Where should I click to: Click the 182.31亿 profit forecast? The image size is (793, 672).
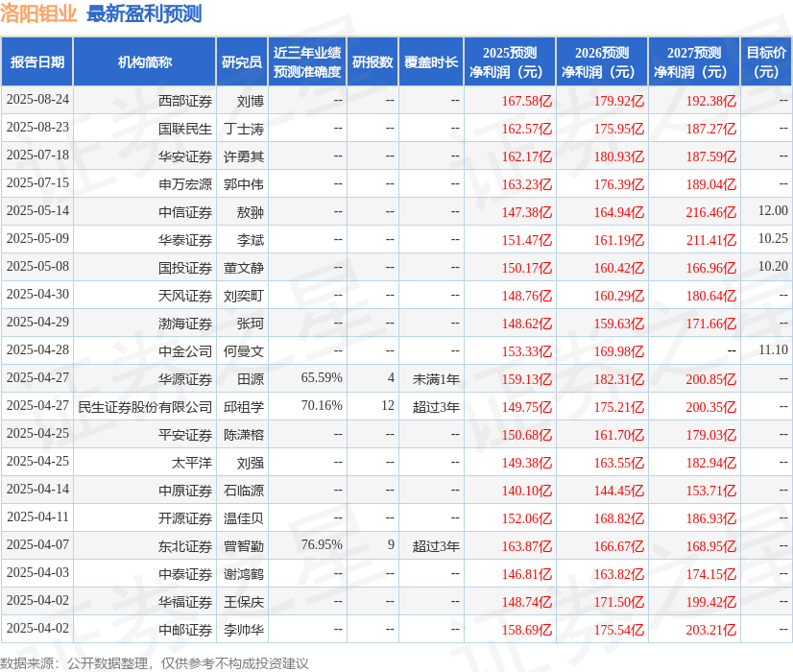(x=619, y=379)
